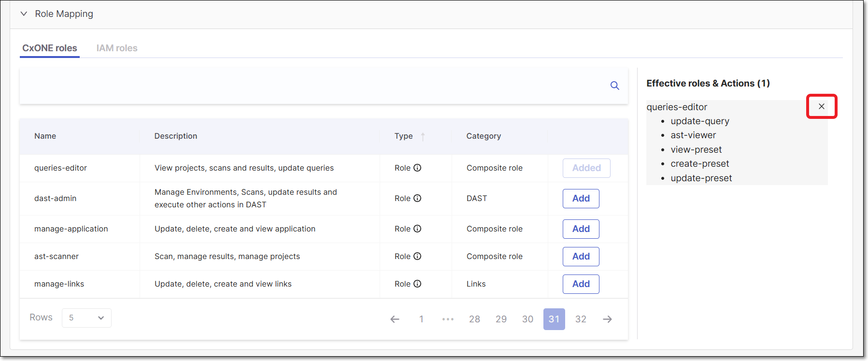Viewport: 868px width, 361px height.
Task: Click 'Scan, manage results, manage projects'
Action: (x=227, y=256)
